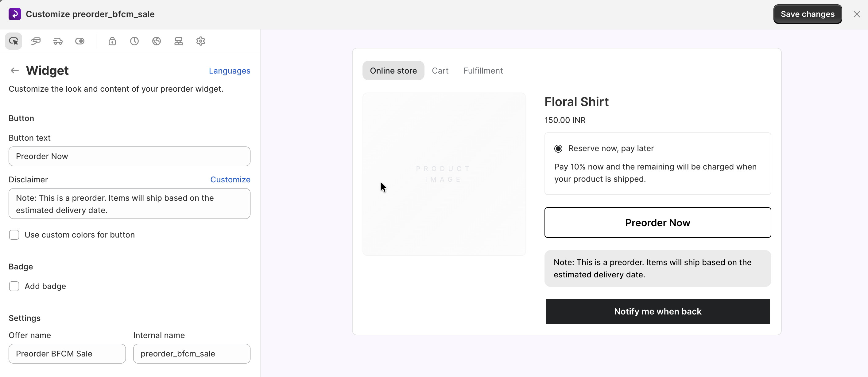Click the shipping truck icon in toolbar

(x=58, y=41)
